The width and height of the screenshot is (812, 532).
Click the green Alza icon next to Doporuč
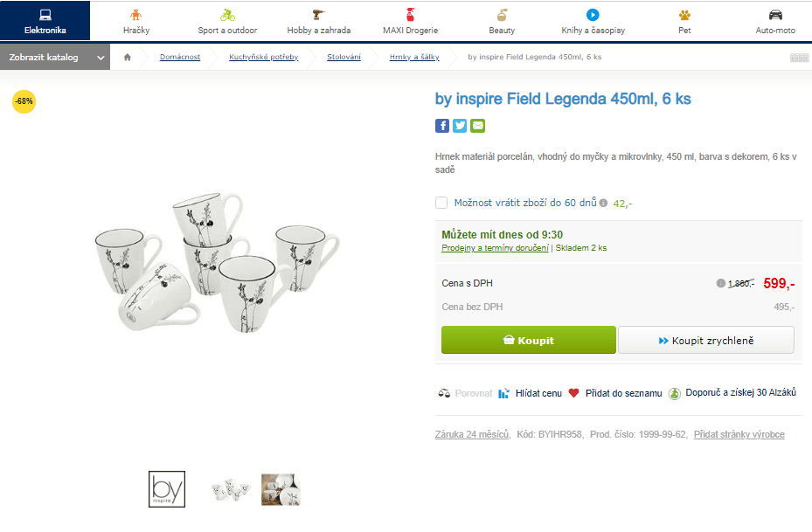pyautogui.click(x=674, y=393)
